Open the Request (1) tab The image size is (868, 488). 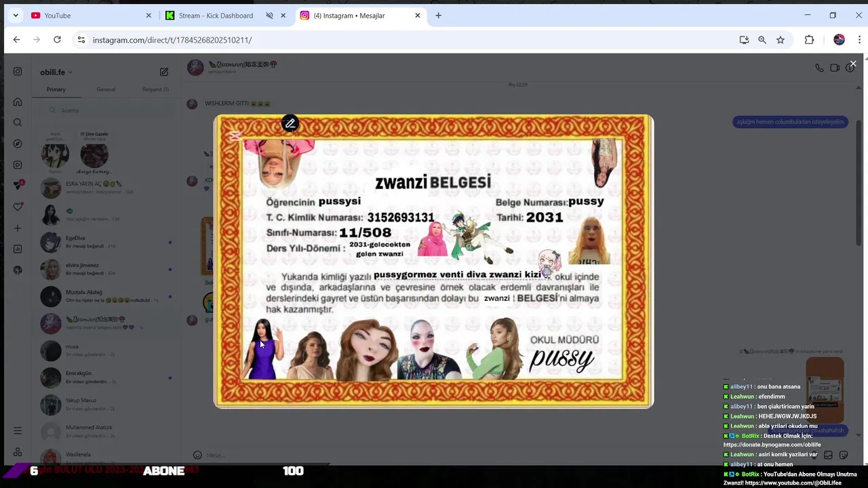tap(155, 89)
